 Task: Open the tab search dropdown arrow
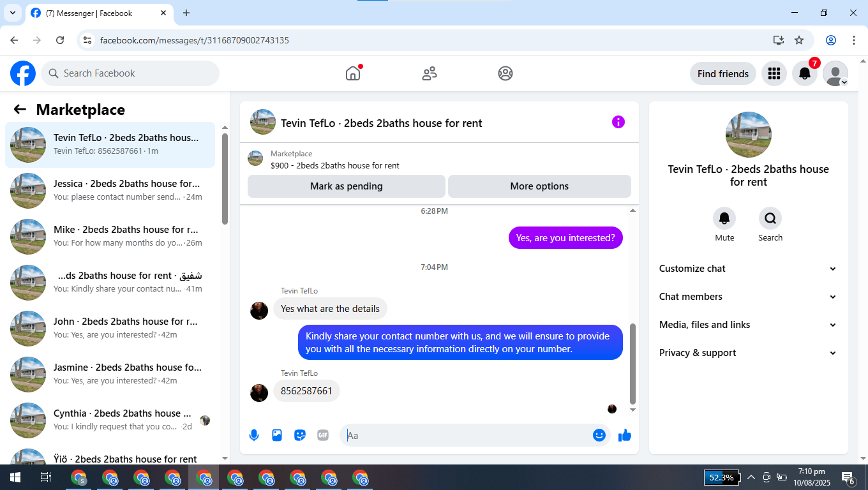pyautogui.click(x=12, y=13)
